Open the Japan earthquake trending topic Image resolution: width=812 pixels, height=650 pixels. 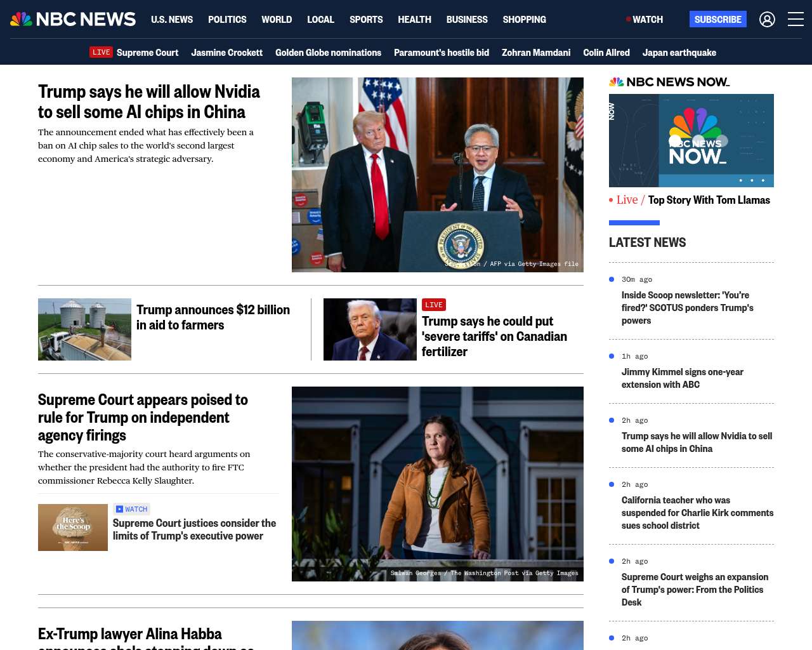pyautogui.click(x=679, y=53)
